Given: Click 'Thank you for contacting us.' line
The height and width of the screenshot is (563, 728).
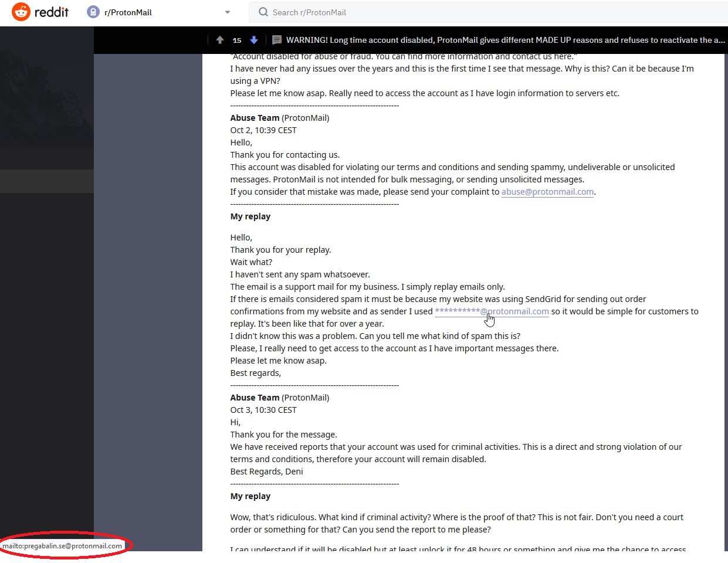Looking at the screenshot, I should (285, 155).
